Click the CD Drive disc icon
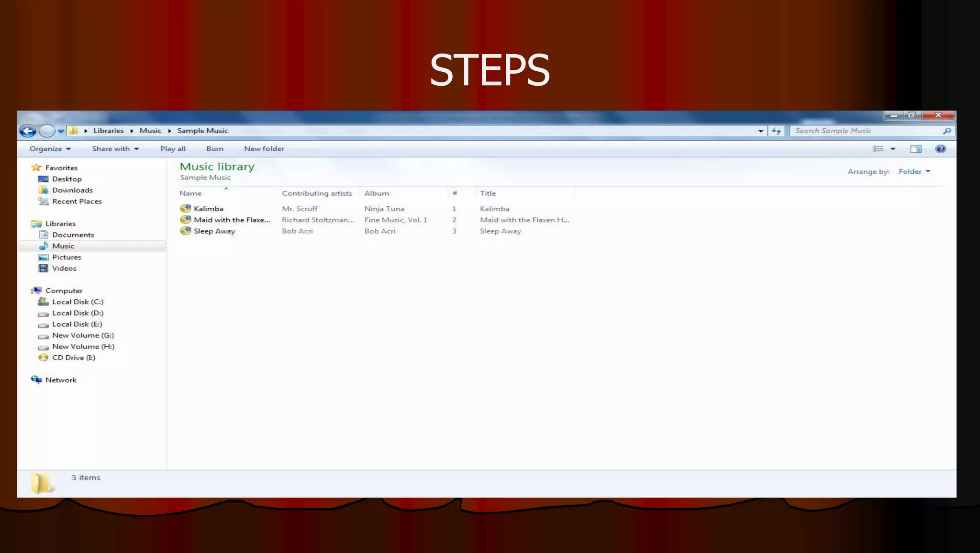Screen dimensions: 980x553 (x=43, y=358)
